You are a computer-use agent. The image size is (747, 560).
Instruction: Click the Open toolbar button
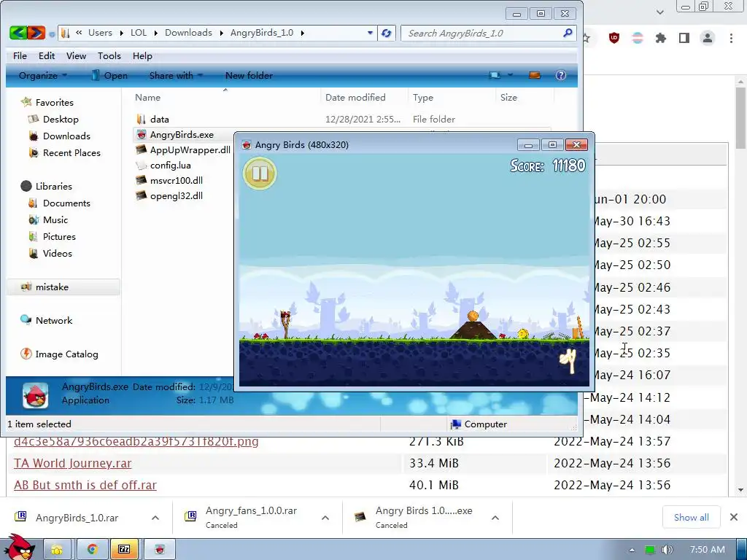tap(109, 75)
